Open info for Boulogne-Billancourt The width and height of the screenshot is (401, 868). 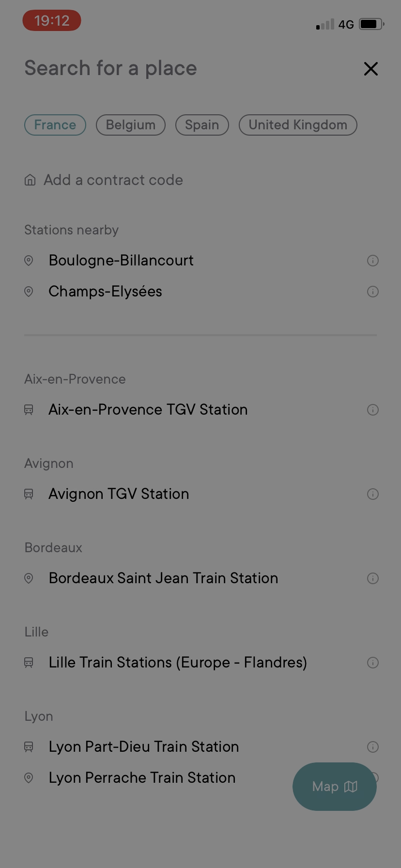tap(372, 261)
